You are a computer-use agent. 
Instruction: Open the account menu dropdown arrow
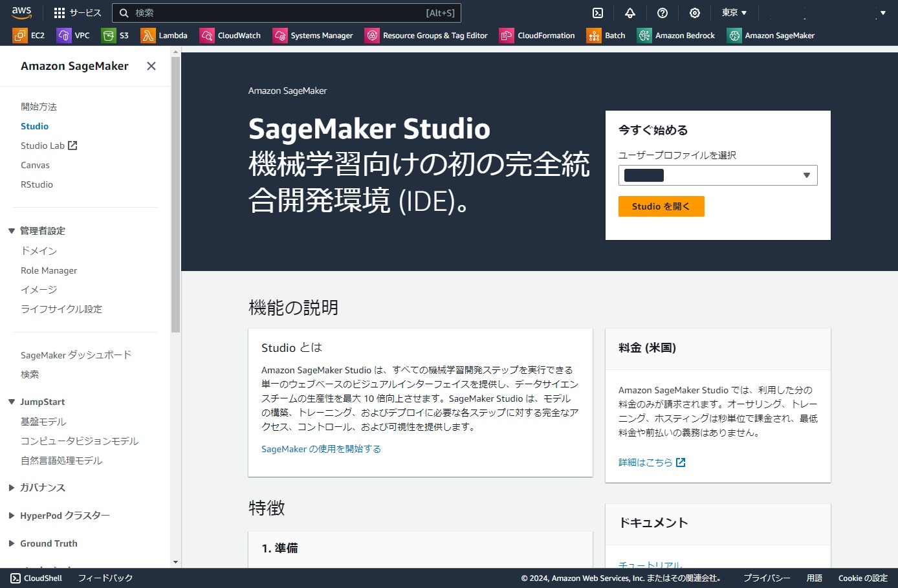[882, 13]
